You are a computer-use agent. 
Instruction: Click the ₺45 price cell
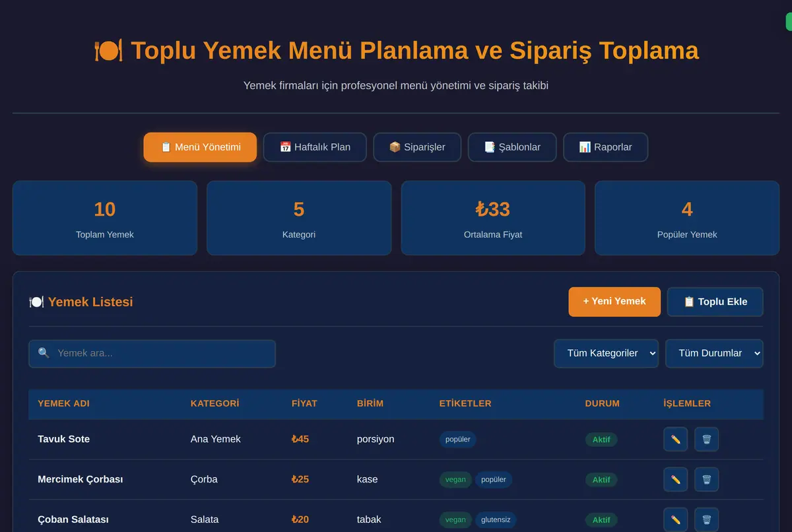click(300, 440)
